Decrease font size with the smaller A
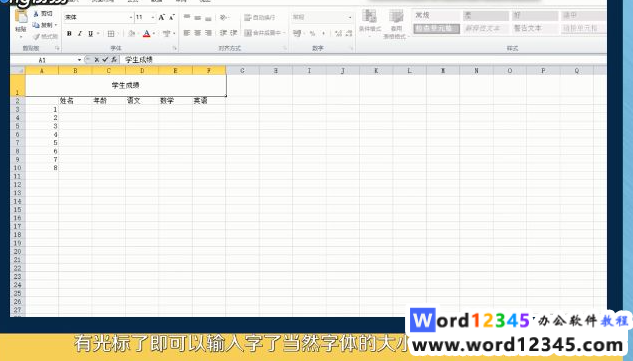The width and height of the screenshot is (633, 361). pos(172,17)
